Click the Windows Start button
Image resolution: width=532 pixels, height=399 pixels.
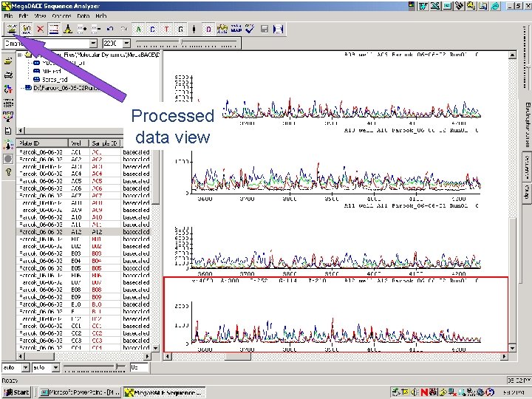coord(16,392)
